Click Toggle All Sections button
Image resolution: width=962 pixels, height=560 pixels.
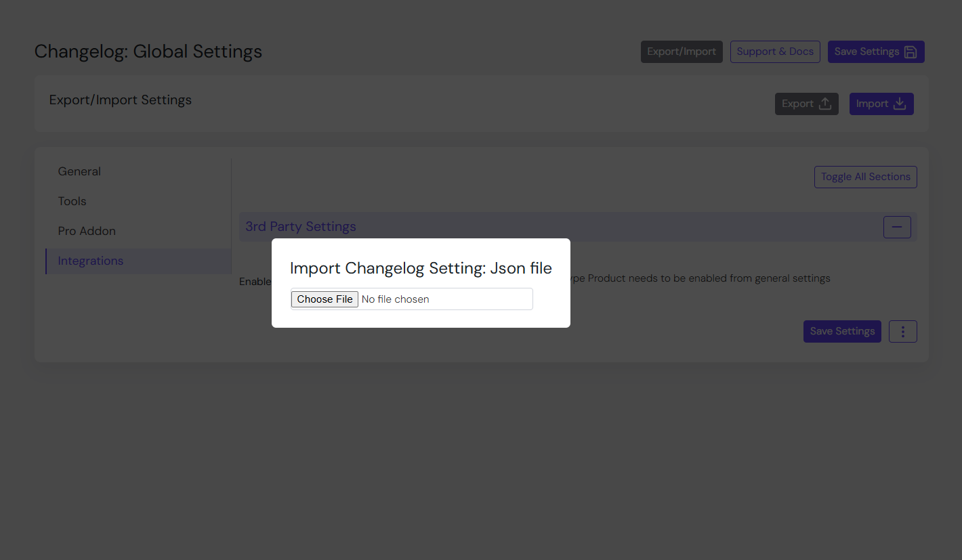(865, 177)
